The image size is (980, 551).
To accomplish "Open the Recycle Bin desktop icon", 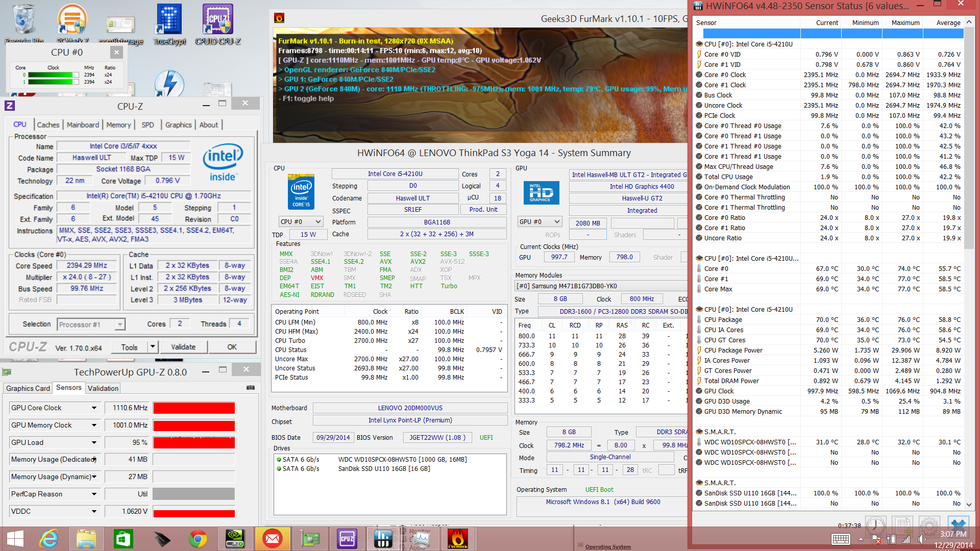I will 23,23.
